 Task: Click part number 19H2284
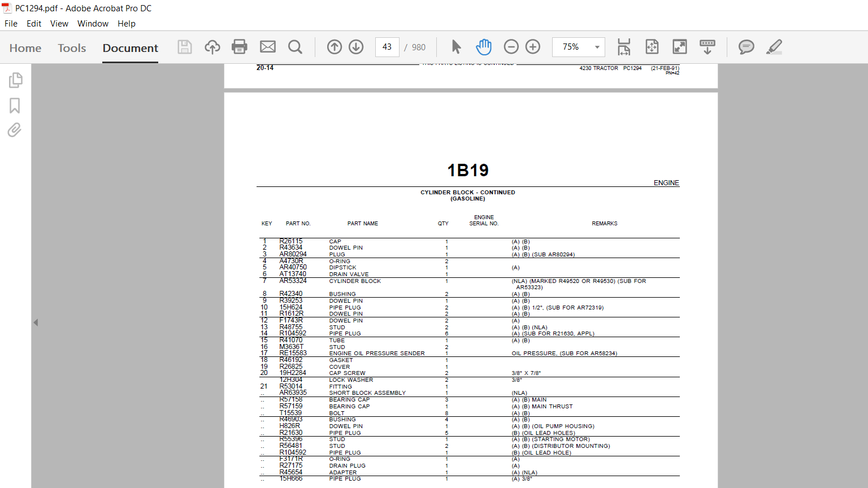click(293, 373)
